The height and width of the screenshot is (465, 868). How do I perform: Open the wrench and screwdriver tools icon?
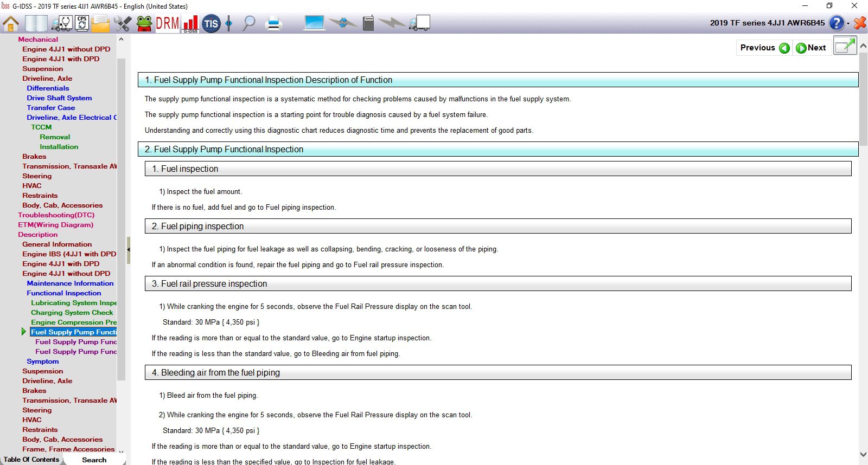[x=123, y=23]
